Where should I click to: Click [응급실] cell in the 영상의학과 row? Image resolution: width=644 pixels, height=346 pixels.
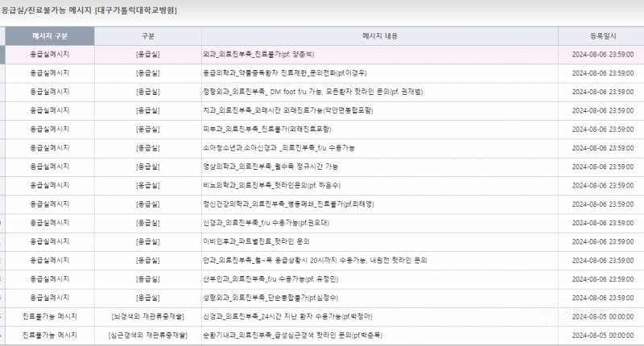click(148, 167)
